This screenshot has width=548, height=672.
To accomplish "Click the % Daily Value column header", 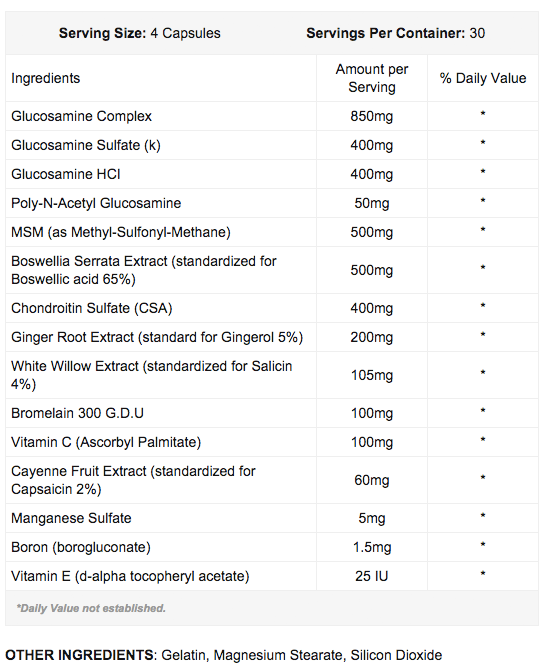I will [483, 78].
